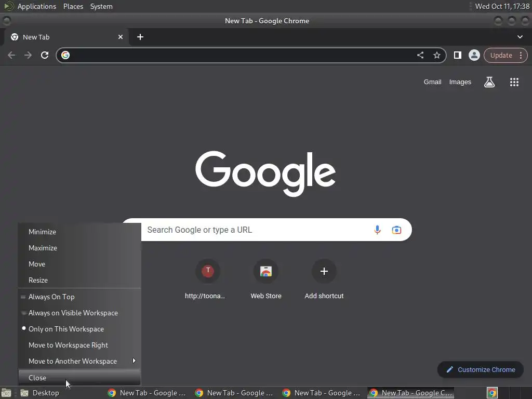Click the clock showing Wed Oct 11
This screenshot has width=532, height=399.
[x=502, y=6]
